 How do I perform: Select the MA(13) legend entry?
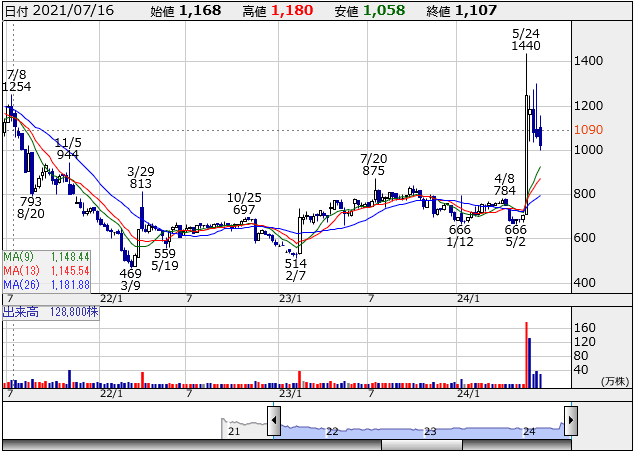[x=46, y=271]
